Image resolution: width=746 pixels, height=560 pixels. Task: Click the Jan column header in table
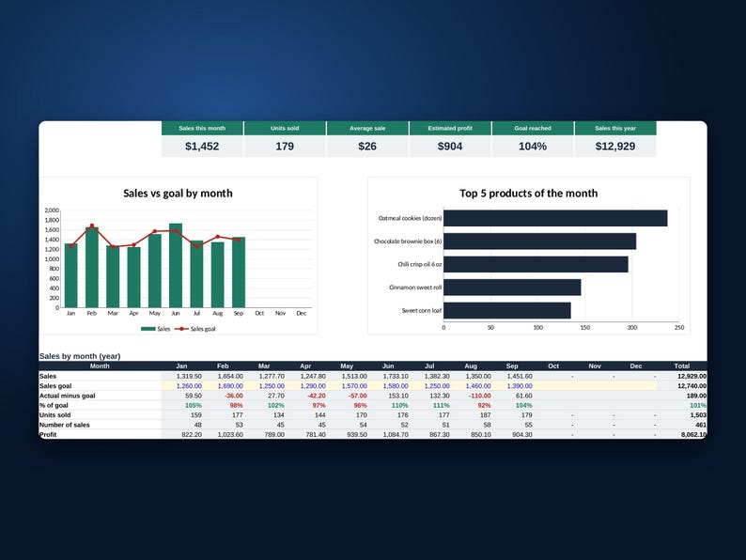(181, 366)
